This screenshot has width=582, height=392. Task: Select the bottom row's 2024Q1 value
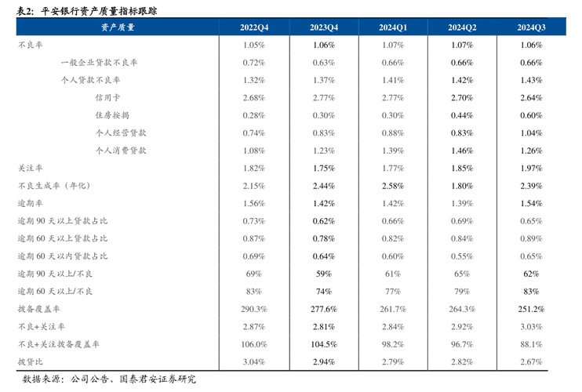pos(393,361)
